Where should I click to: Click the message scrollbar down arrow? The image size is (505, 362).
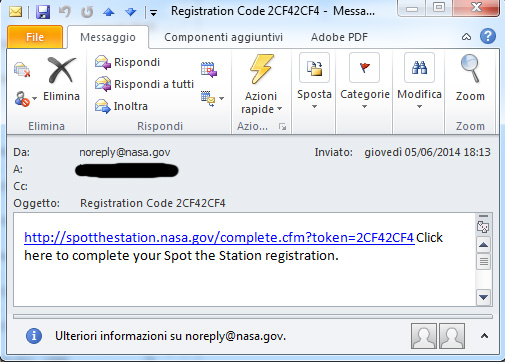pos(483,296)
